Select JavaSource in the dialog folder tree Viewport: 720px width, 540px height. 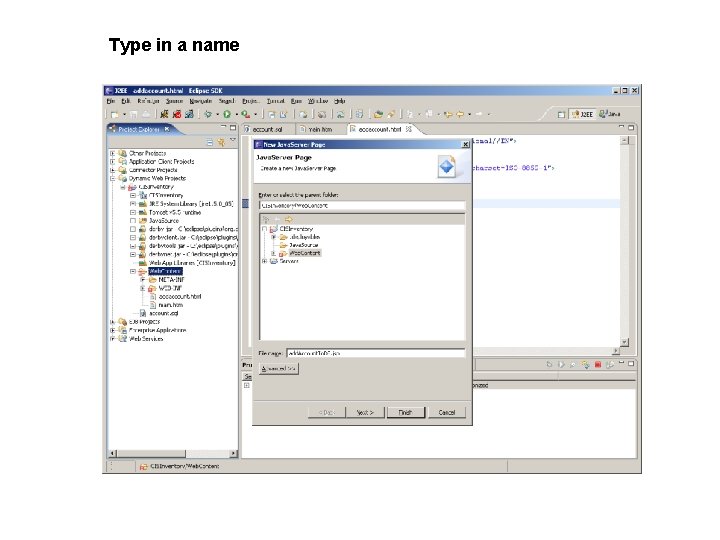click(304, 245)
